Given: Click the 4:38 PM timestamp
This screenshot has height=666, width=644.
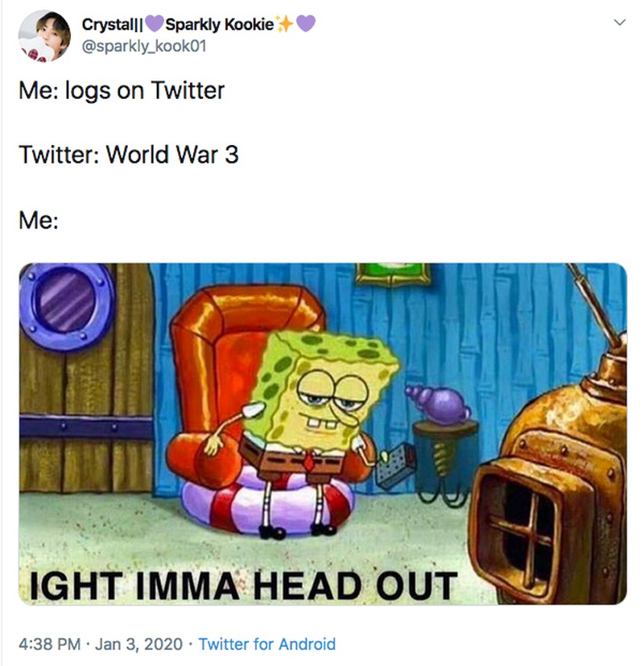Looking at the screenshot, I should 49,644.
